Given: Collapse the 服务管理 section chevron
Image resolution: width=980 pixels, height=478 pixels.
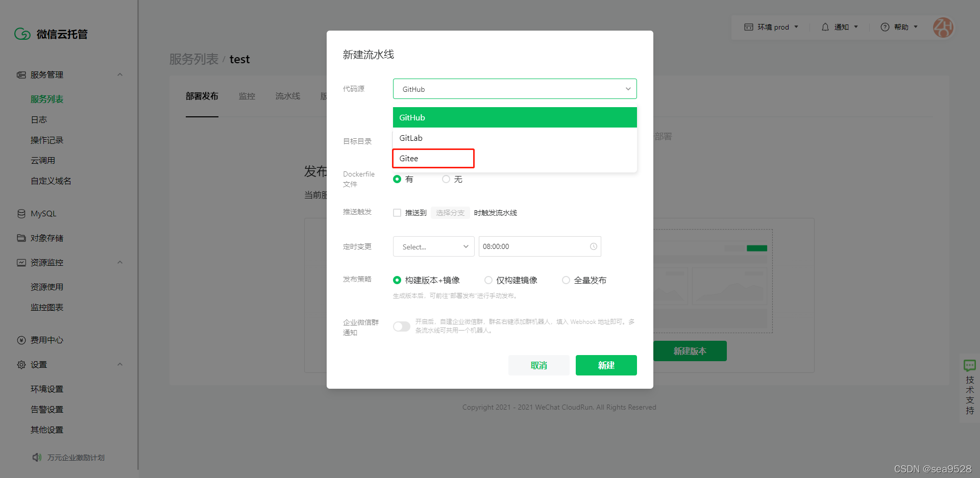Looking at the screenshot, I should tap(120, 75).
